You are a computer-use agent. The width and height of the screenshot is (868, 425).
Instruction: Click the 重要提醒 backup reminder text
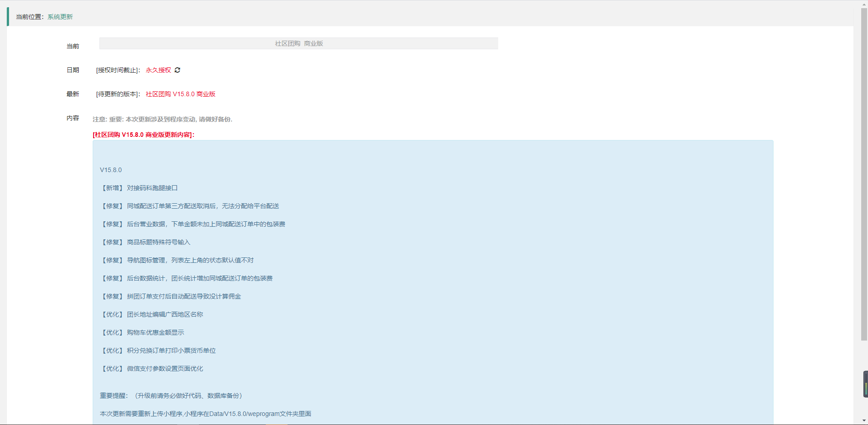tap(172, 396)
